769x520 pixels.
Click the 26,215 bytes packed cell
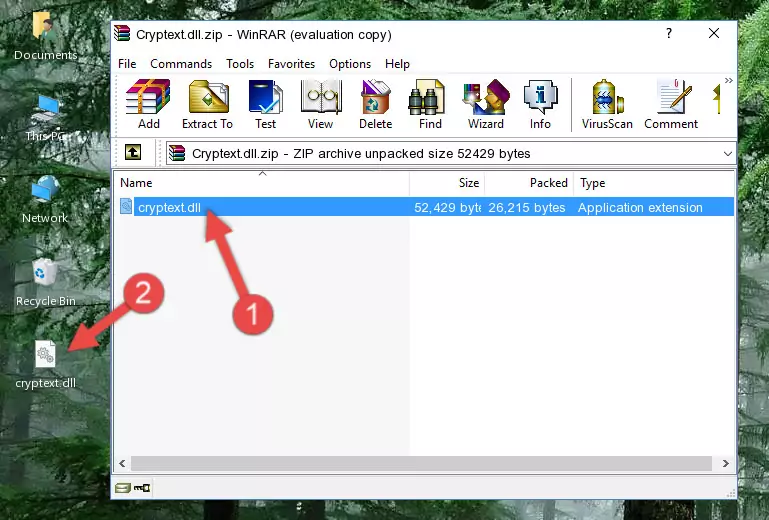[527, 208]
